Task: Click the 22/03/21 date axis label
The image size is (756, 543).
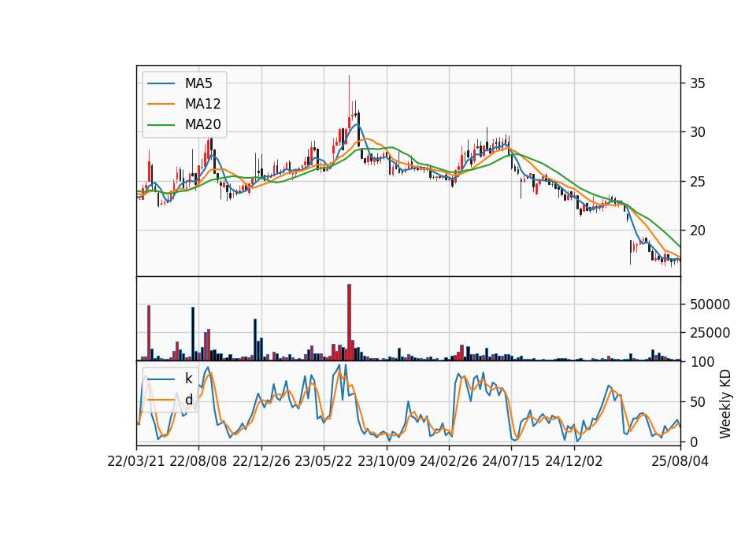Action: [x=136, y=461]
